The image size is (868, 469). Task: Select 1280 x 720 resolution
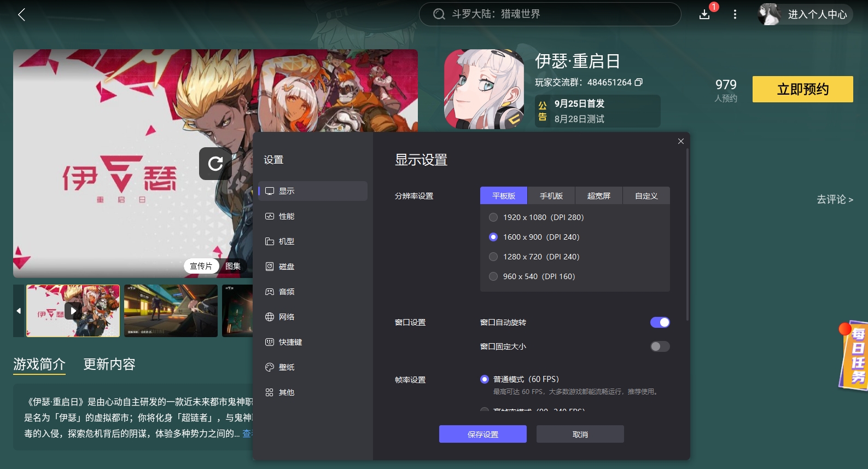493,257
